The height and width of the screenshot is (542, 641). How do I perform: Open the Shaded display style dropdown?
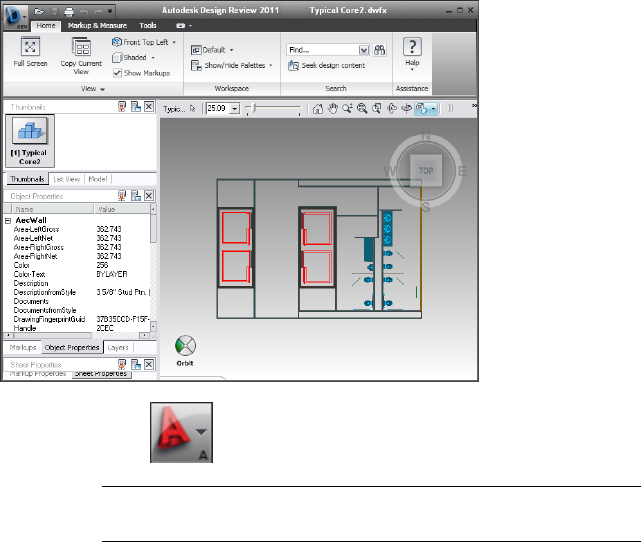click(134, 58)
